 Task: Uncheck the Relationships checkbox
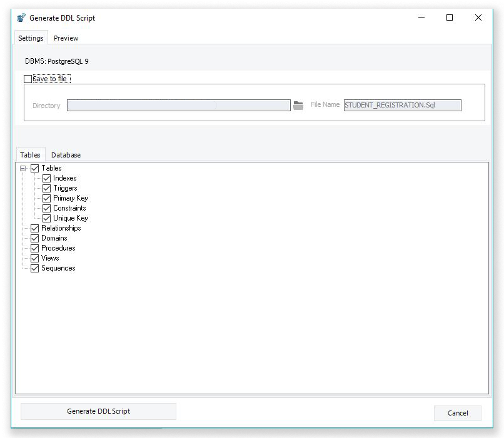coord(35,228)
